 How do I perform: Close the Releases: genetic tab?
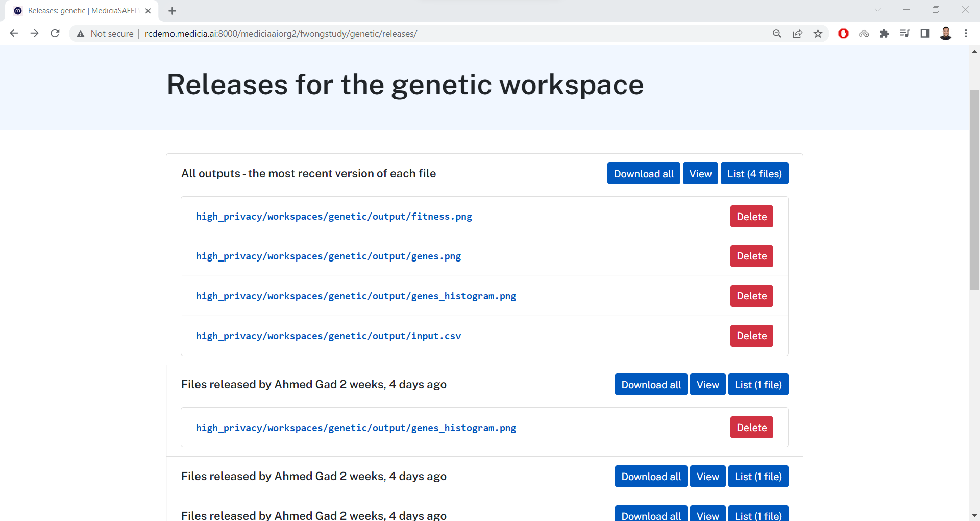point(148,11)
